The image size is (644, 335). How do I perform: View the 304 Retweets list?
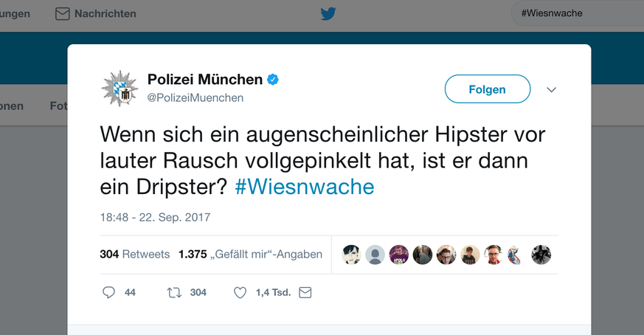click(134, 255)
